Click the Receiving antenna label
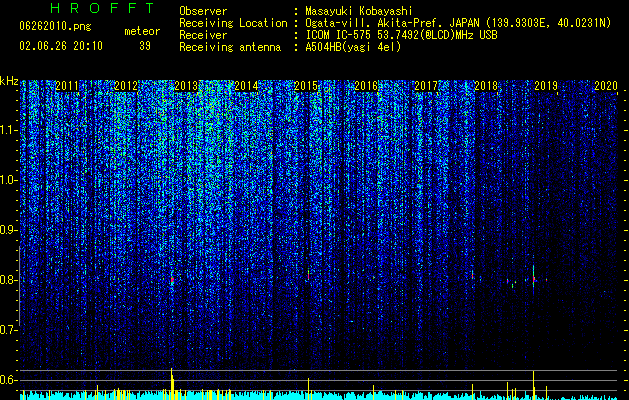Screen dimensions: 629x400 point(230,47)
